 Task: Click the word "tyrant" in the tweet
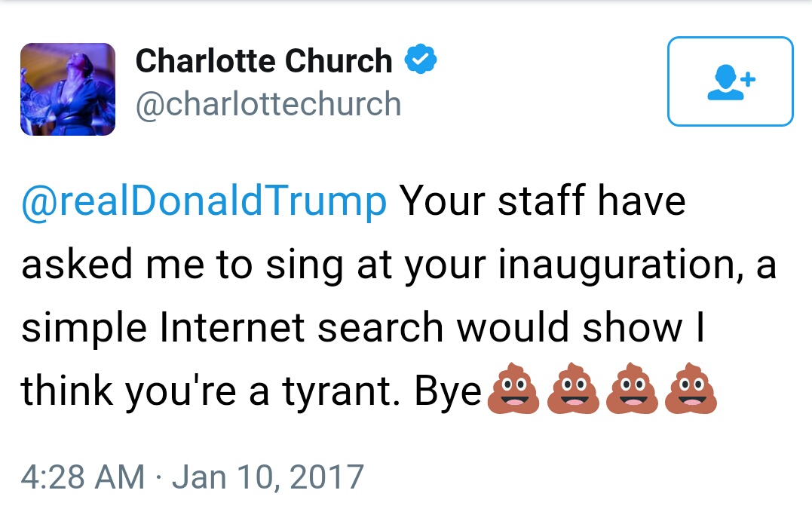click(348, 391)
